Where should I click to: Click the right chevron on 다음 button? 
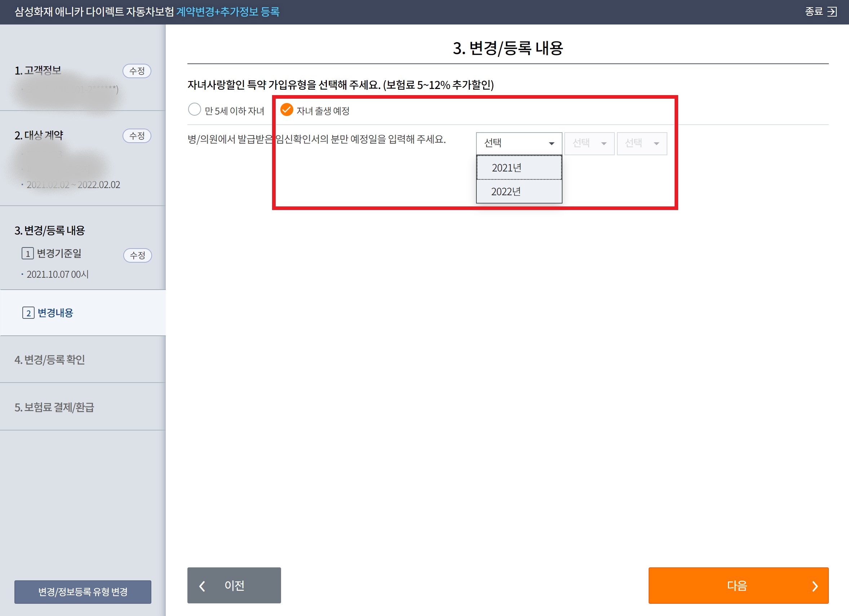coord(815,586)
